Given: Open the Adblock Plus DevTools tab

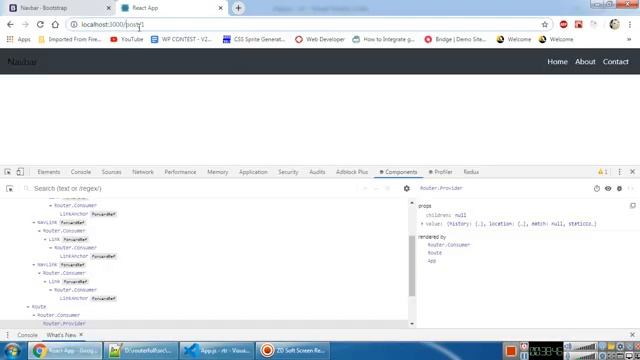Looking at the screenshot, I should (x=352, y=172).
